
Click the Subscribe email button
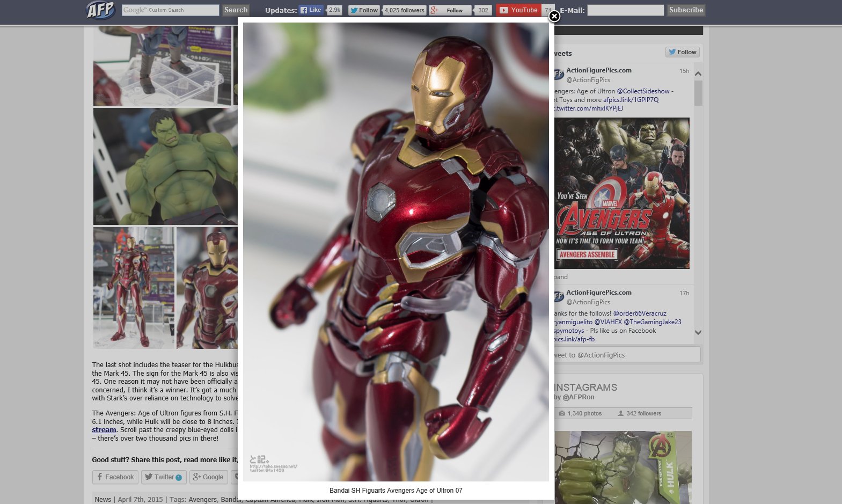click(686, 10)
